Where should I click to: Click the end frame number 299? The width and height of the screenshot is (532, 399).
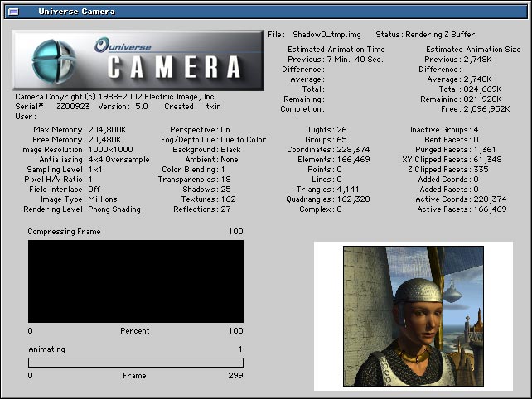[x=236, y=376]
